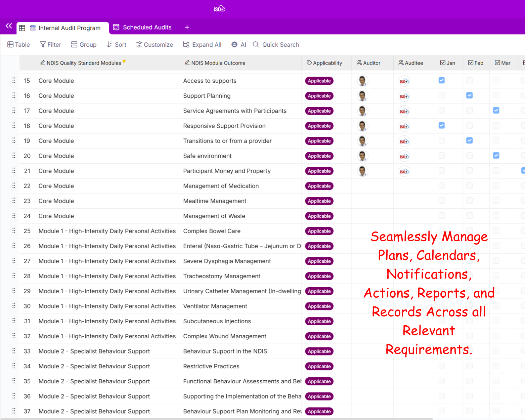Open AI assistant in toolbar
Image resolution: width=525 pixels, height=420 pixels.
click(239, 45)
